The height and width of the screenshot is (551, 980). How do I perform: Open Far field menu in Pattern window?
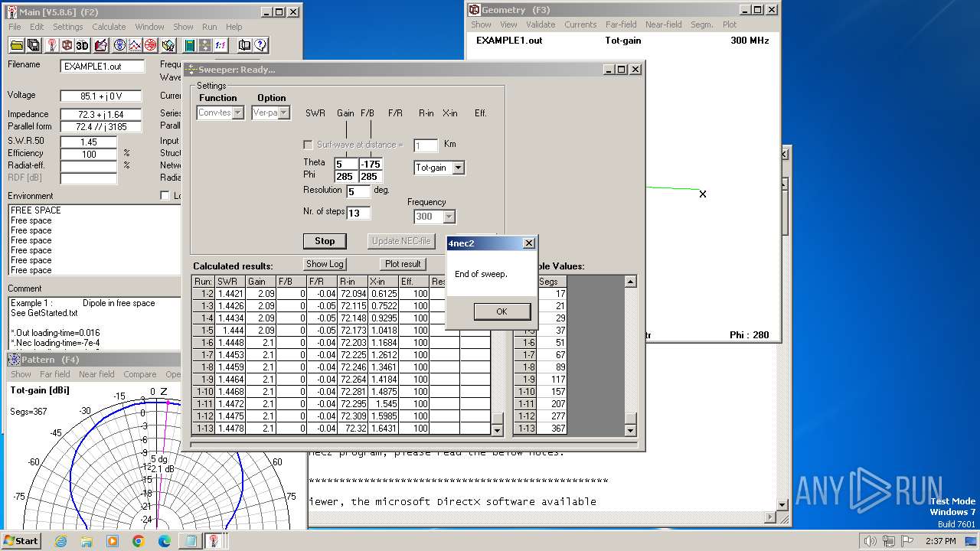pyautogui.click(x=55, y=374)
